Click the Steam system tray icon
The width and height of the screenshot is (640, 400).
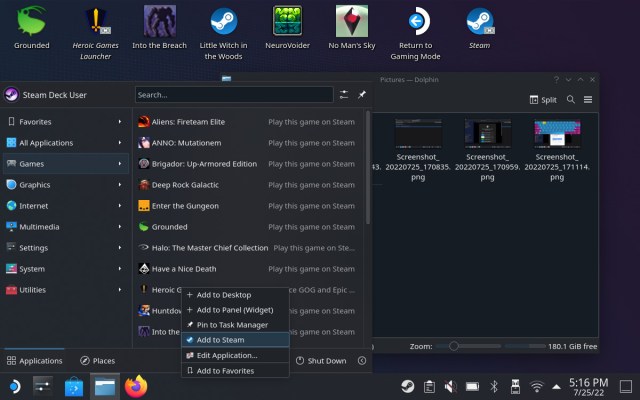tap(407, 386)
